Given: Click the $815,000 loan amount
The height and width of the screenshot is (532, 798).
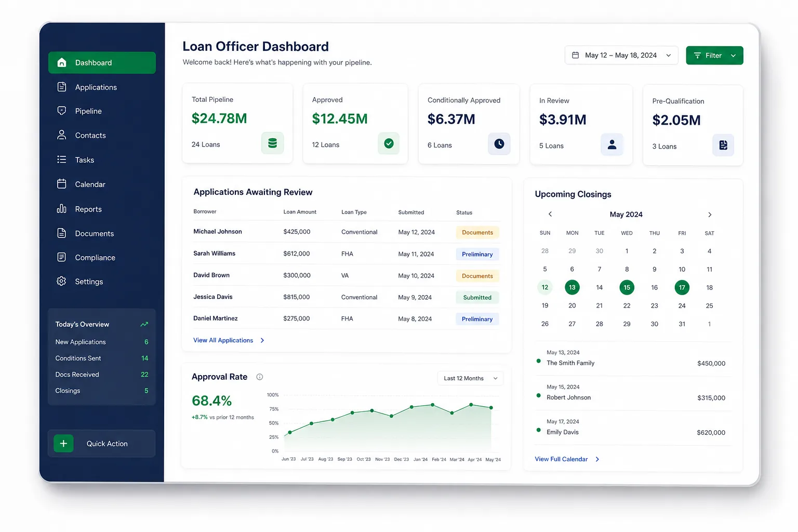Looking at the screenshot, I should 297,297.
